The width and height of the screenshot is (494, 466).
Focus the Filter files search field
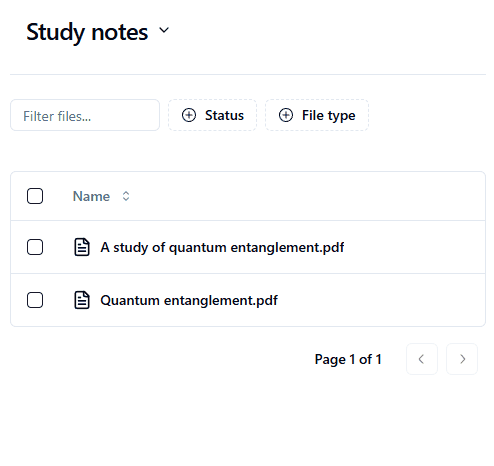click(85, 115)
